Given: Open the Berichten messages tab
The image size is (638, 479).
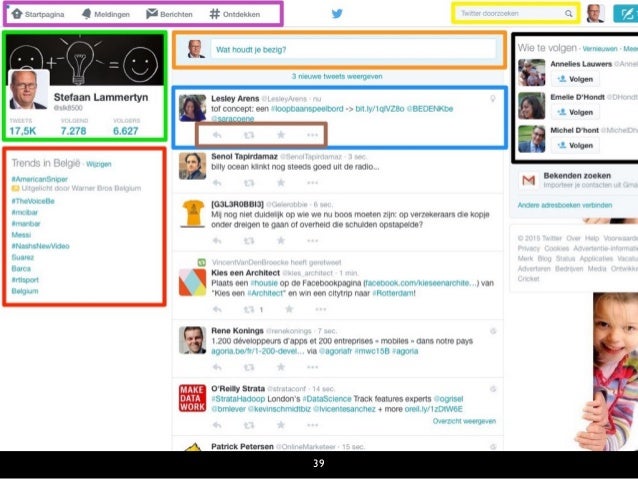Looking at the screenshot, I should click(169, 14).
